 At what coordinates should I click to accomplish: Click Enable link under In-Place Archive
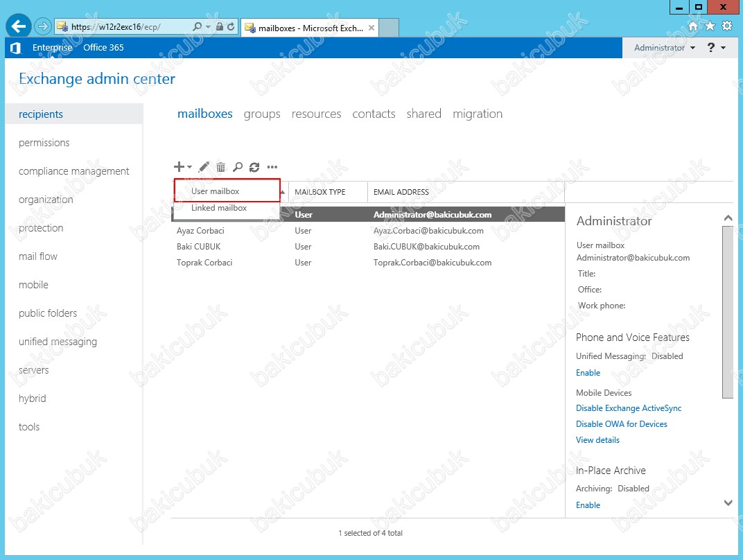pyautogui.click(x=588, y=505)
